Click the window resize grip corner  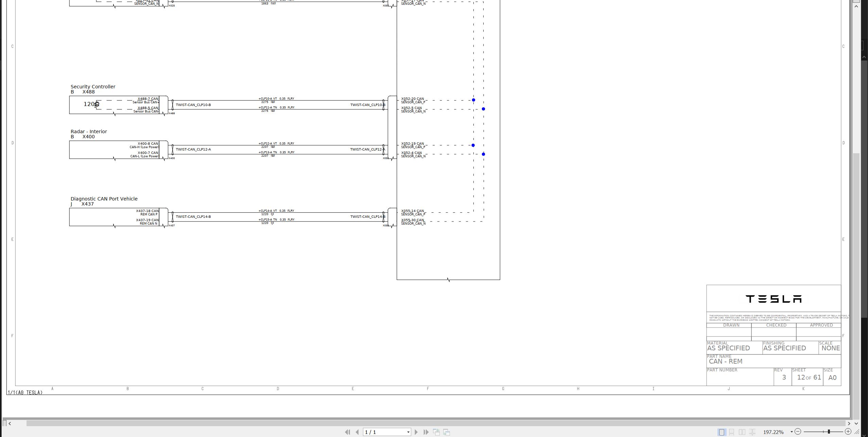click(x=857, y=432)
